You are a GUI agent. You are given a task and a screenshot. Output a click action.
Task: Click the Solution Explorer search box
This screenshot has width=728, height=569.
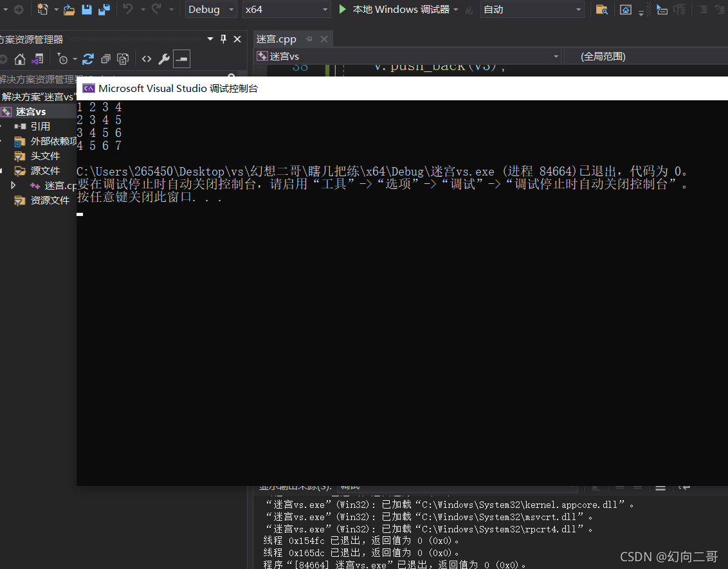(x=118, y=78)
